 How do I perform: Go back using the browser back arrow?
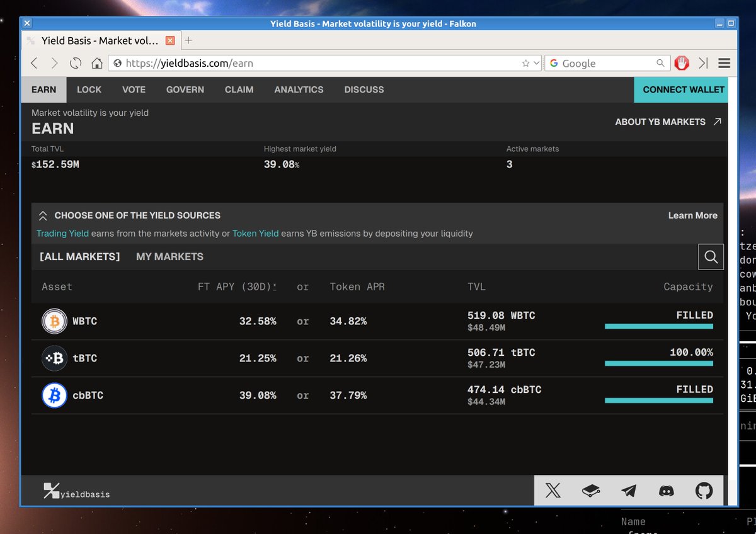tap(34, 63)
